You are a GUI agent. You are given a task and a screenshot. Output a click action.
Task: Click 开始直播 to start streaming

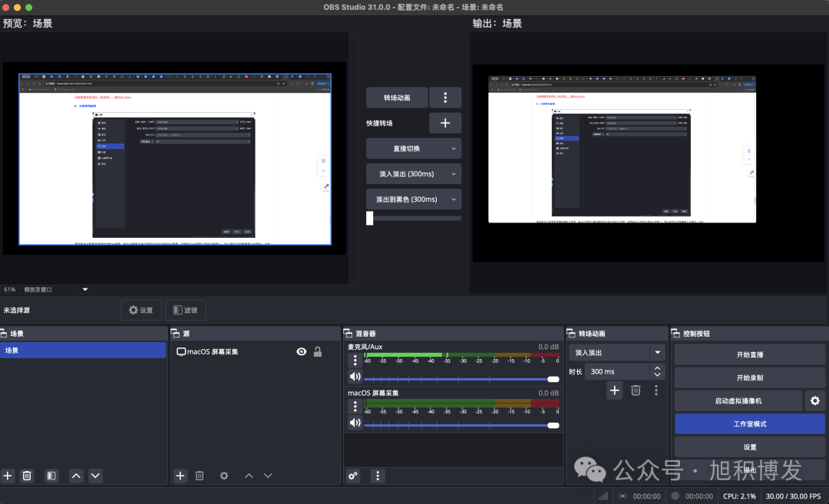click(x=750, y=354)
